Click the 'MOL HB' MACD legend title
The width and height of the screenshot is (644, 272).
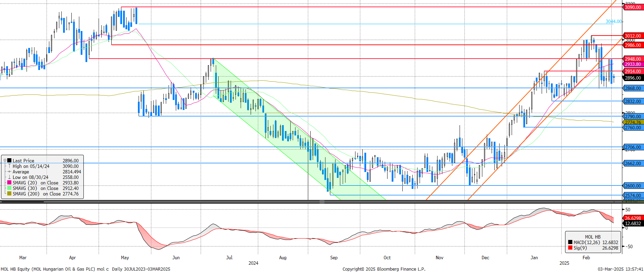(x=593, y=237)
